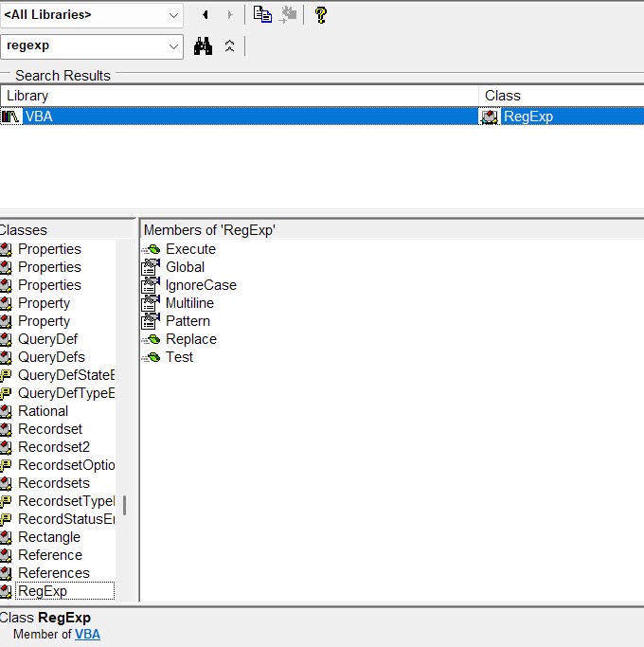This screenshot has height=647, width=644.
Task: Click the Classes list scrollbar thumb
Action: tap(125, 505)
